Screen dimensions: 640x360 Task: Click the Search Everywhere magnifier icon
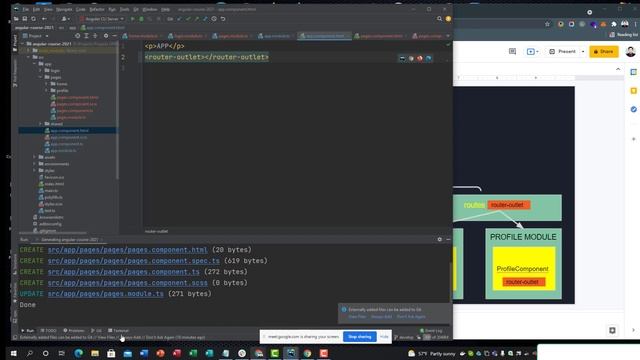[439, 19]
